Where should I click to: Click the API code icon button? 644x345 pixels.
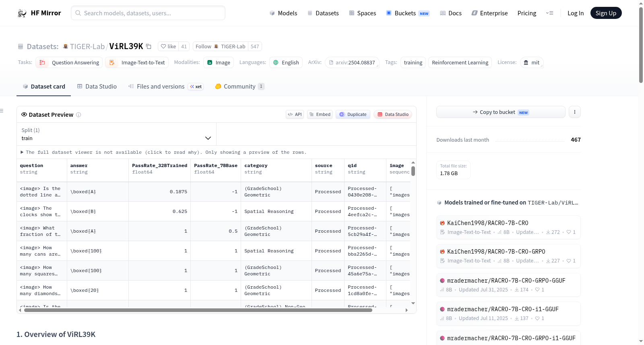(x=295, y=114)
